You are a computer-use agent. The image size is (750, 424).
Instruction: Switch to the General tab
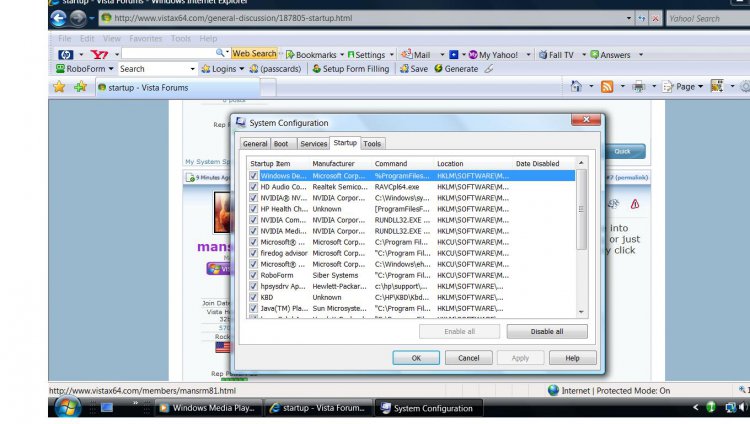pos(255,144)
